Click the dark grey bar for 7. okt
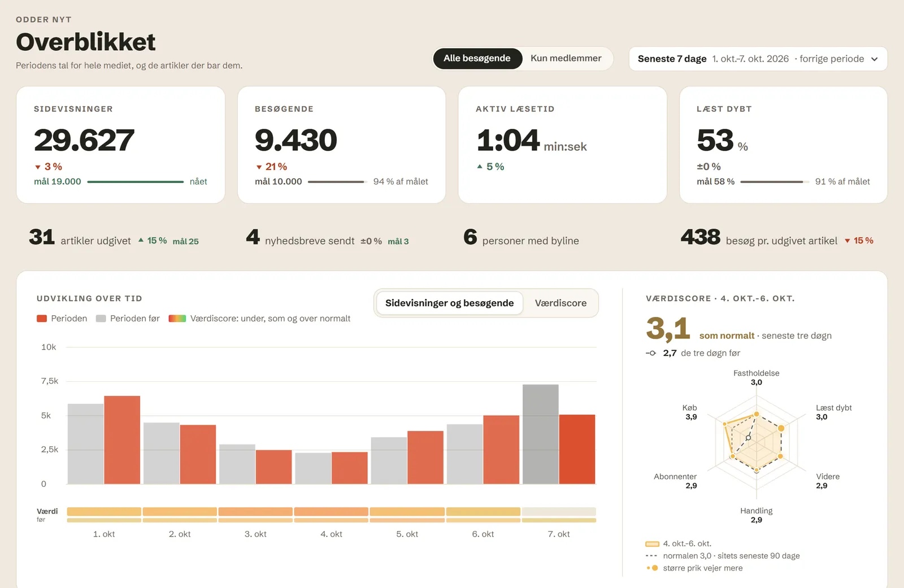904x588 pixels. pos(541,434)
